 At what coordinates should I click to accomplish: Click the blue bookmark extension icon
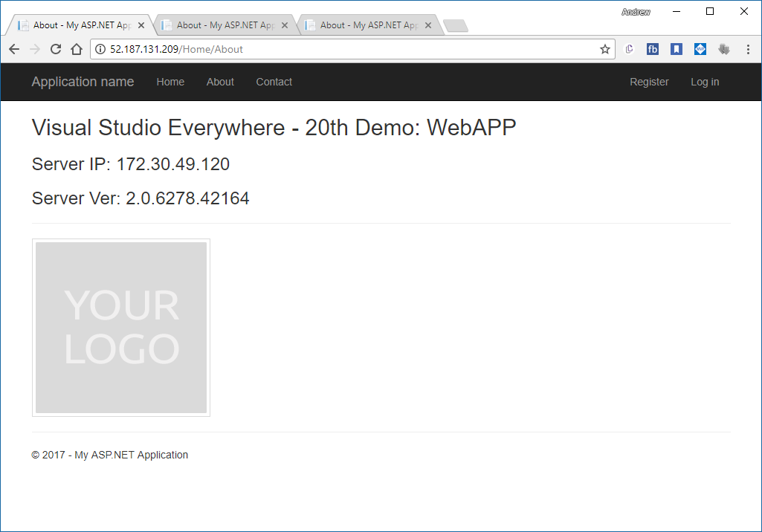point(677,49)
